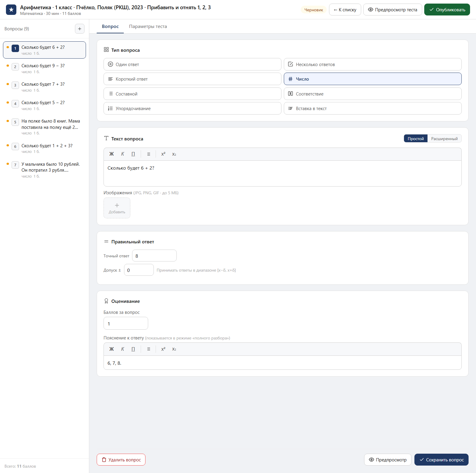
Task: Click 'Сохранить вопрос' button
Action: pos(441,460)
